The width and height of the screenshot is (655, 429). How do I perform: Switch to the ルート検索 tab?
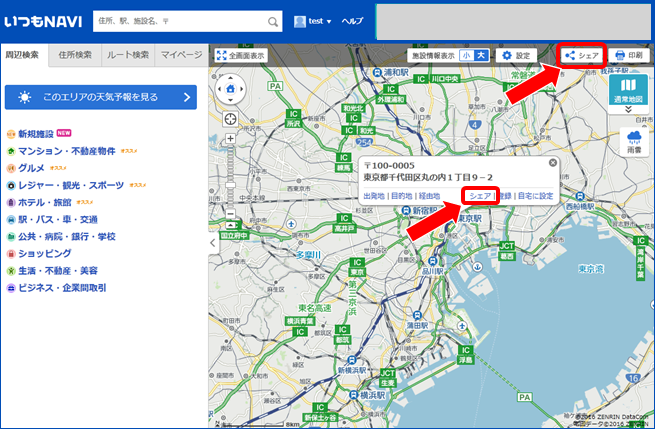click(x=128, y=55)
